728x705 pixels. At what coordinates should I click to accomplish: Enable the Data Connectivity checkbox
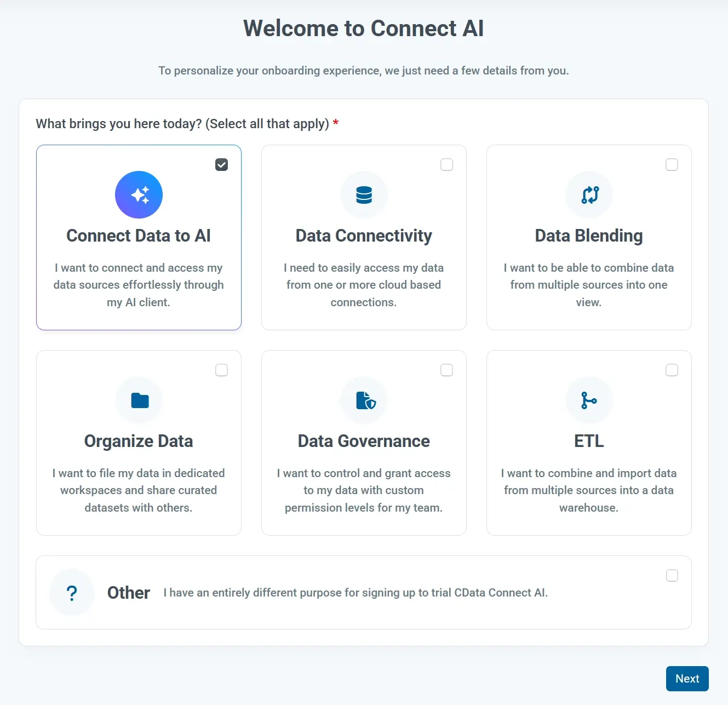pyautogui.click(x=446, y=165)
